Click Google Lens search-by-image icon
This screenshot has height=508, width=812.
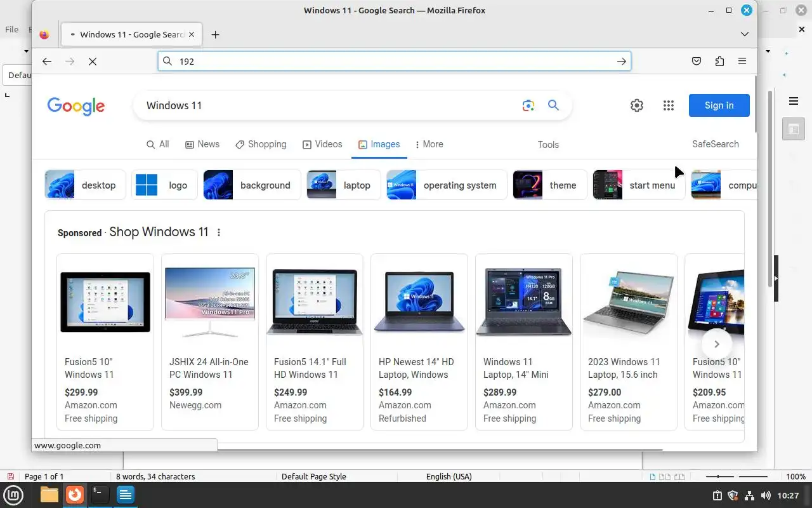point(528,105)
